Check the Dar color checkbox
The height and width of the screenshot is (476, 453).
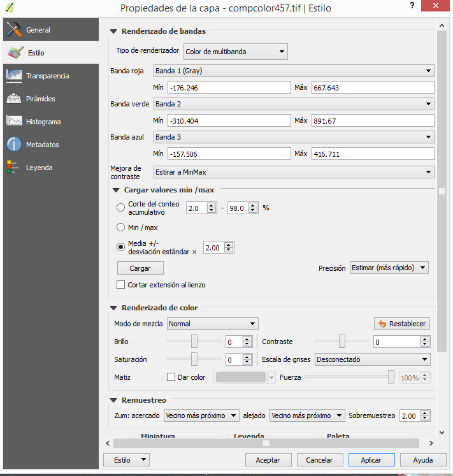(171, 377)
